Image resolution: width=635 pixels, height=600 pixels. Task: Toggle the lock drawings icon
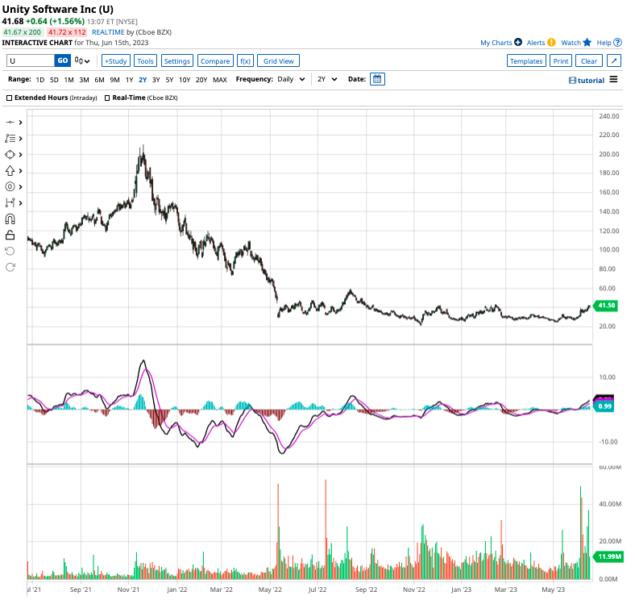click(x=10, y=235)
